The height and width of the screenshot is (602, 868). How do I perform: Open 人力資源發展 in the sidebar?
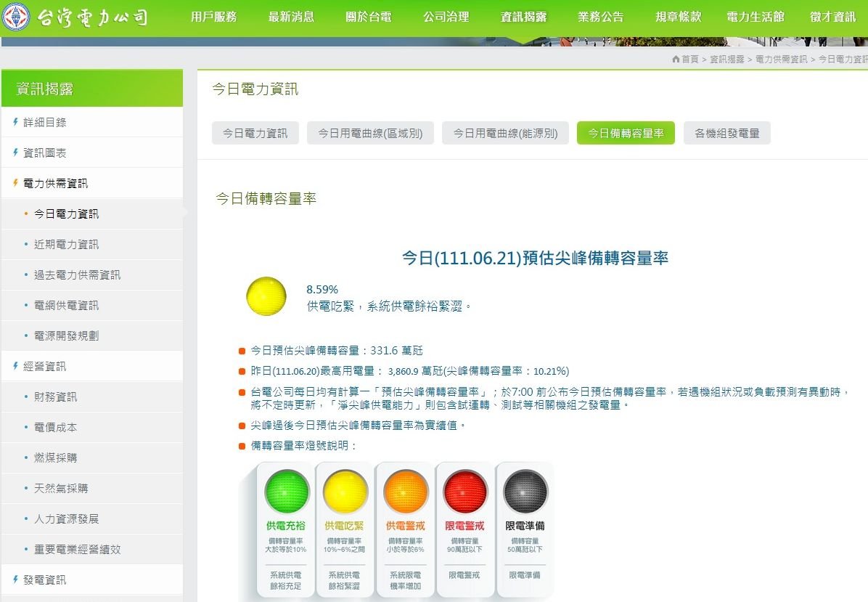pyautogui.click(x=92, y=518)
